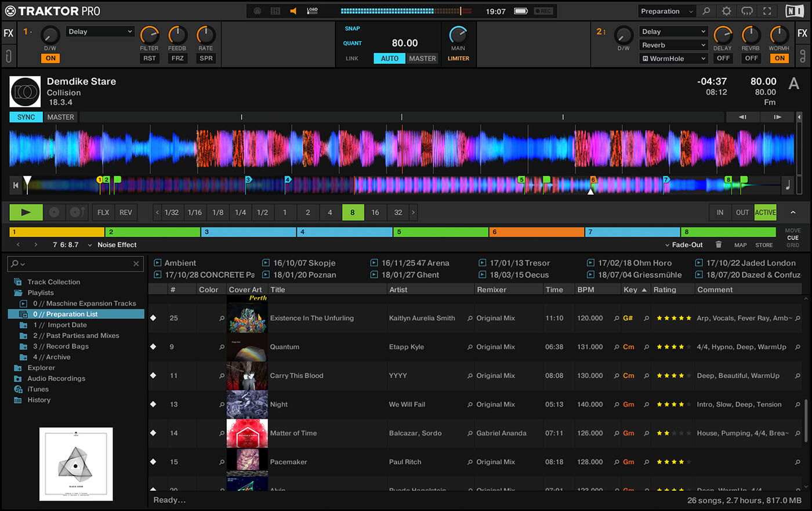Open search via the magnifier icon in header
Image resolution: width=812 pixels, height=511 pixels.
pyautogui.click(x=706, y=11)
